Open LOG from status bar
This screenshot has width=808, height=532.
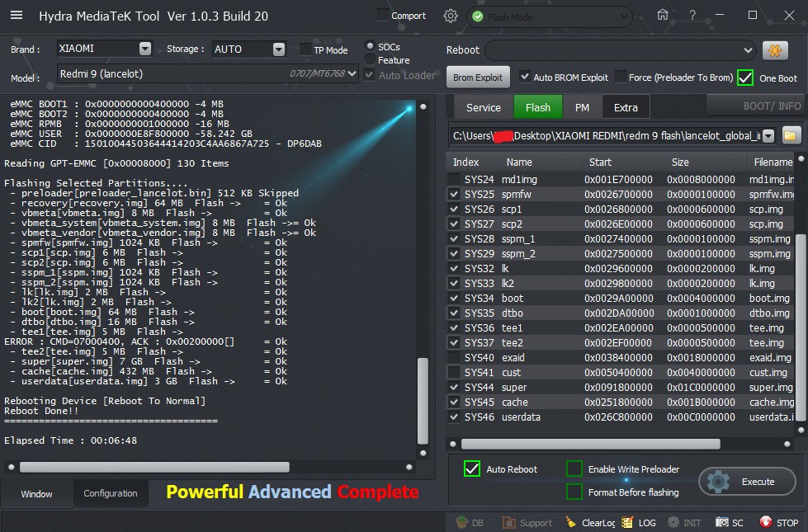pyautogui.click(x=639, y=522)
